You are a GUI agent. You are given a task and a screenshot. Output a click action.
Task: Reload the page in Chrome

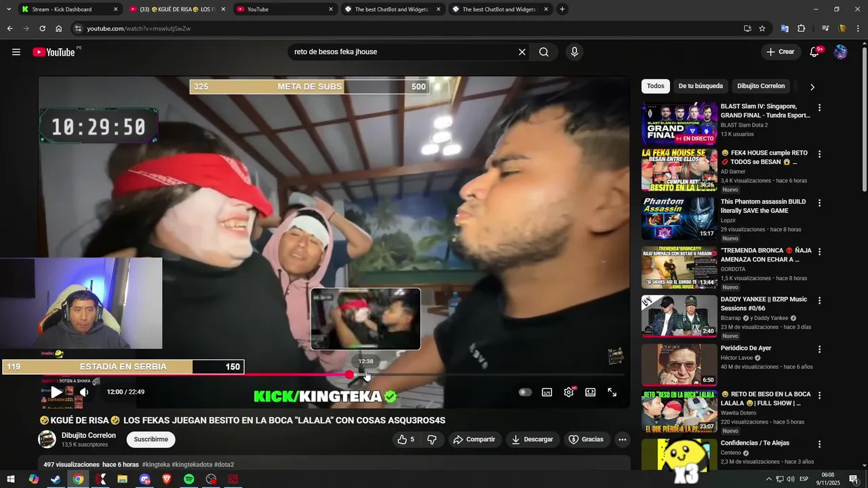42,28
